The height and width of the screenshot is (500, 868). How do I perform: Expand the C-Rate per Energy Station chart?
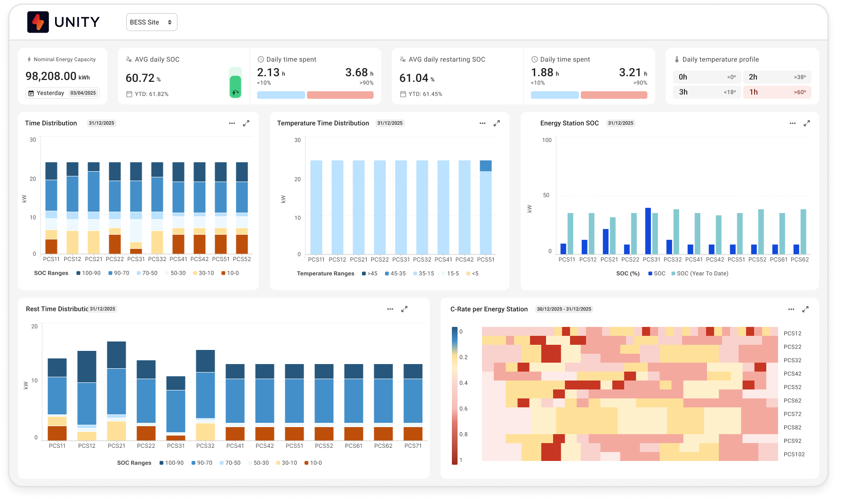[805, 309]
